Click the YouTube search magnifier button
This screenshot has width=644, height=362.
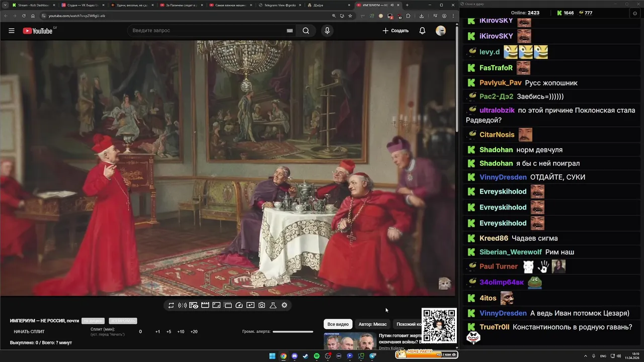306,31
